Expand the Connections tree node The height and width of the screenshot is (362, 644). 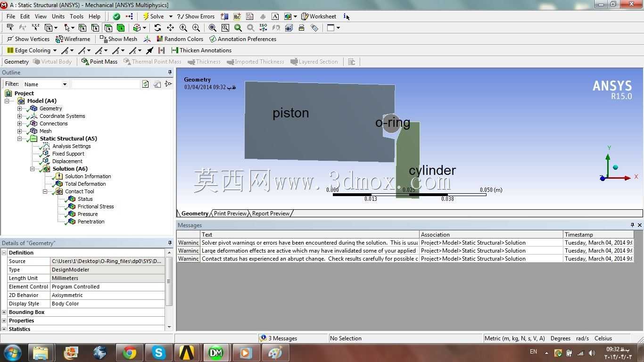[x=19, y=123]
